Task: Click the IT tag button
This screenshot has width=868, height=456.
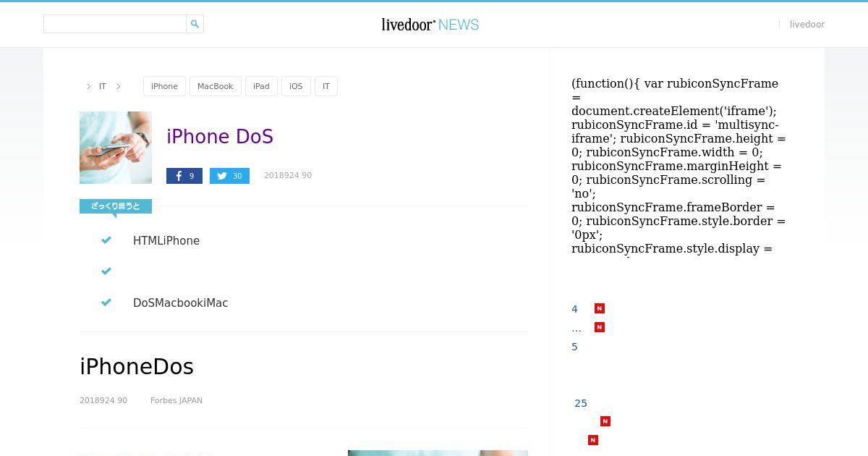Action: tap(326, 86)
